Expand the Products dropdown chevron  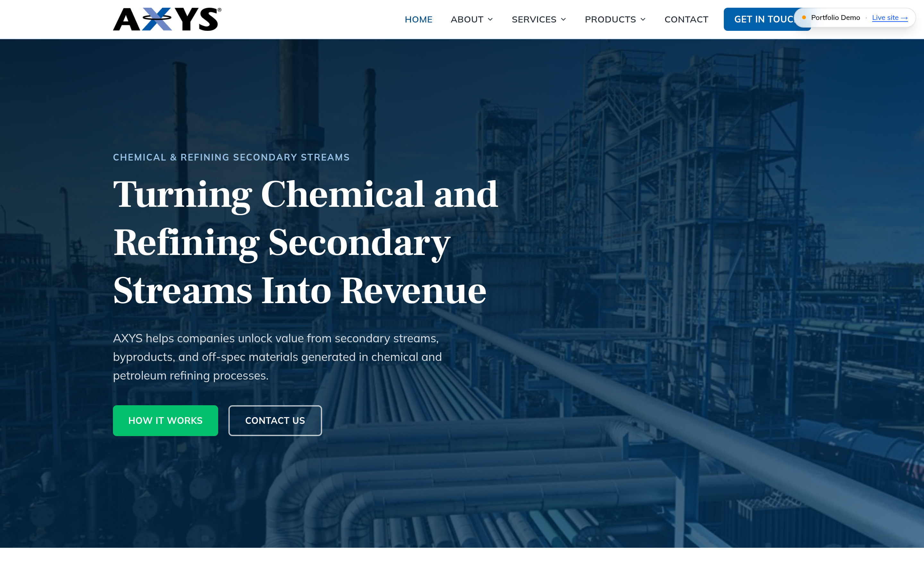point(643,20)
